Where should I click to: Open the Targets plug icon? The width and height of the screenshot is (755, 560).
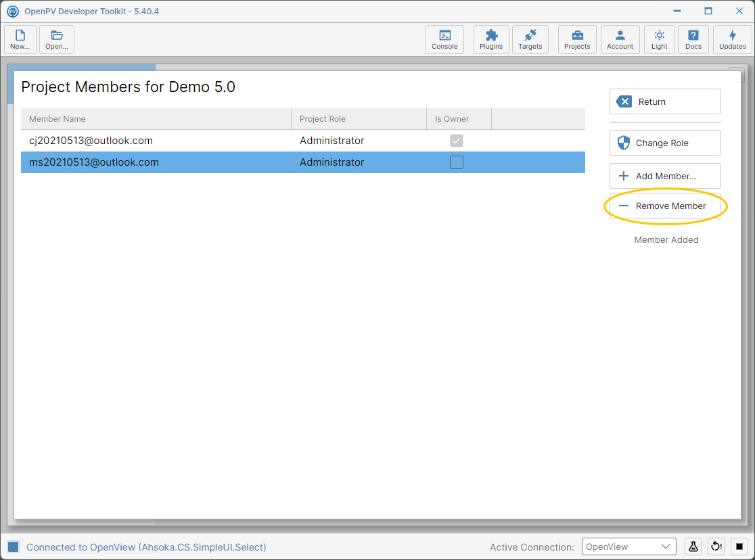530,39
